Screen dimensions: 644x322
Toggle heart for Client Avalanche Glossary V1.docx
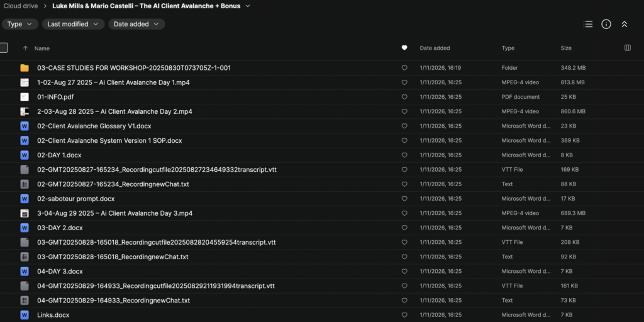coord(404,126)
